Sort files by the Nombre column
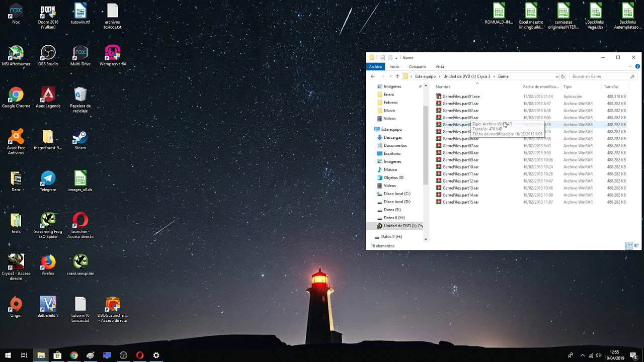This screenshot has width=644, height=362. (443, 86)
